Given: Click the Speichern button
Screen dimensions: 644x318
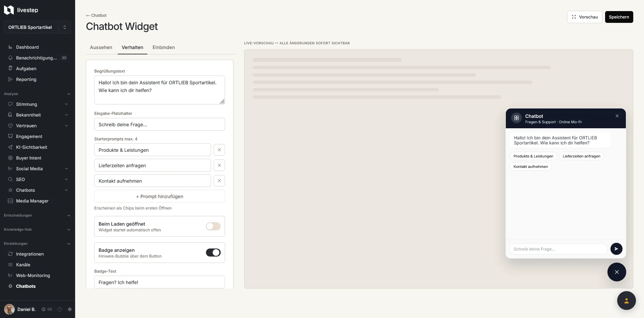Looking at the screenshot, I should (x=619, y=17).
